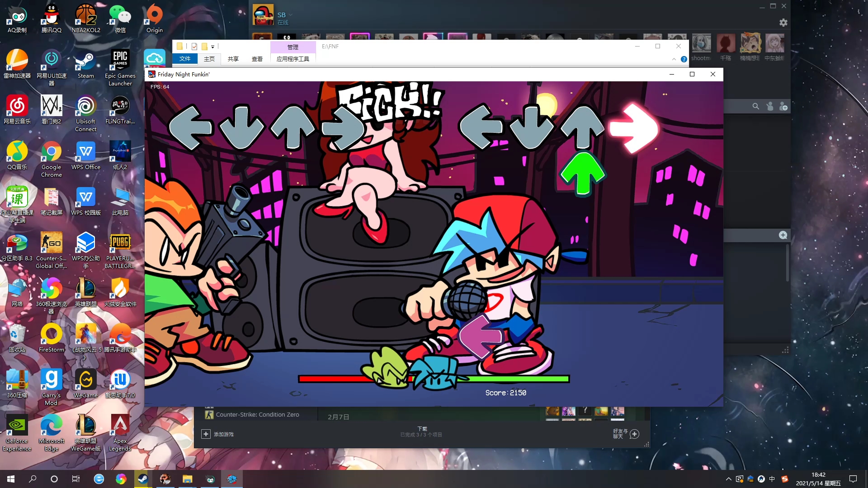Open File Explorer help question icon
The width and height of the screenshot is (868, 488).
684,59
